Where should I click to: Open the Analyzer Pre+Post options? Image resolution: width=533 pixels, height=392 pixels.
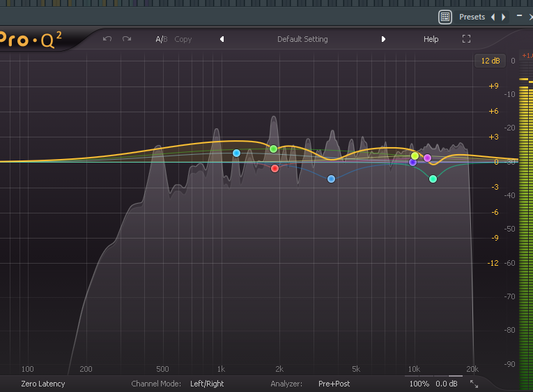334,384
